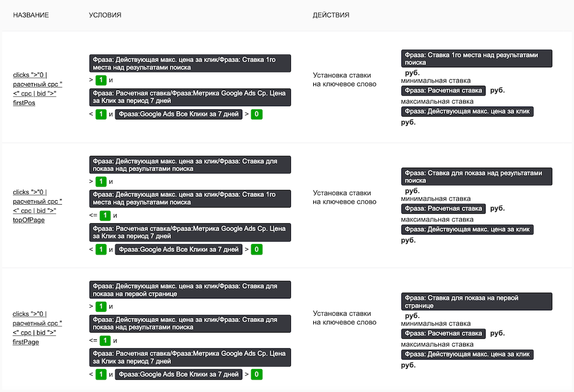
Task: Click the УСЛОВИЯ column header
Action: click(x=105, y=15)
